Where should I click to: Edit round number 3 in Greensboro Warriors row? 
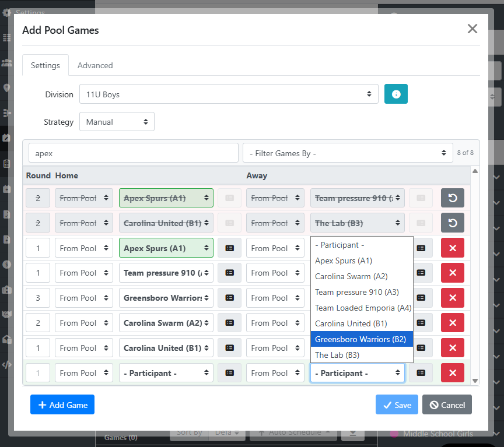(x=38, y=298)
